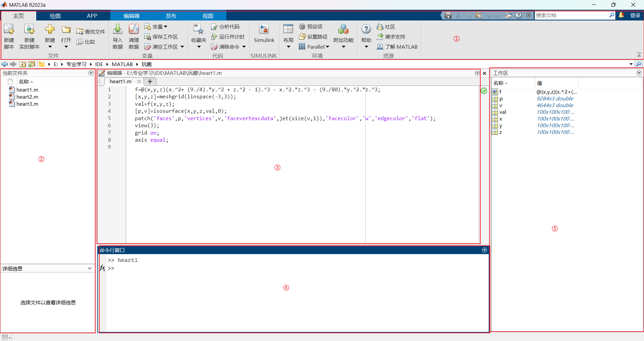
Task: Open the 工作区 panel actions menu
Action: (639, 73)
